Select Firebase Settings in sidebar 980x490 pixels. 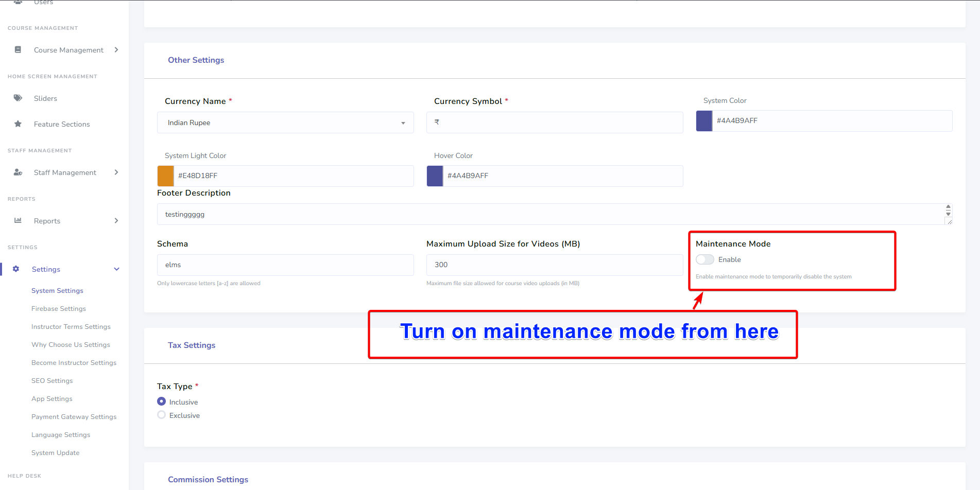pyautogui.click(x=58, y=308)
